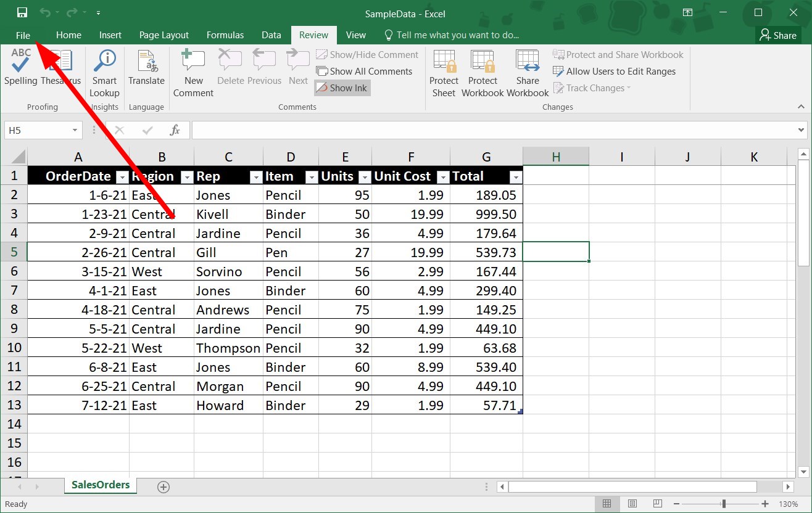The width and height of the screenshot is (812, 513).
Task: Click the formula bar Enter checkmark icon
Action: [x=147, y=130]
